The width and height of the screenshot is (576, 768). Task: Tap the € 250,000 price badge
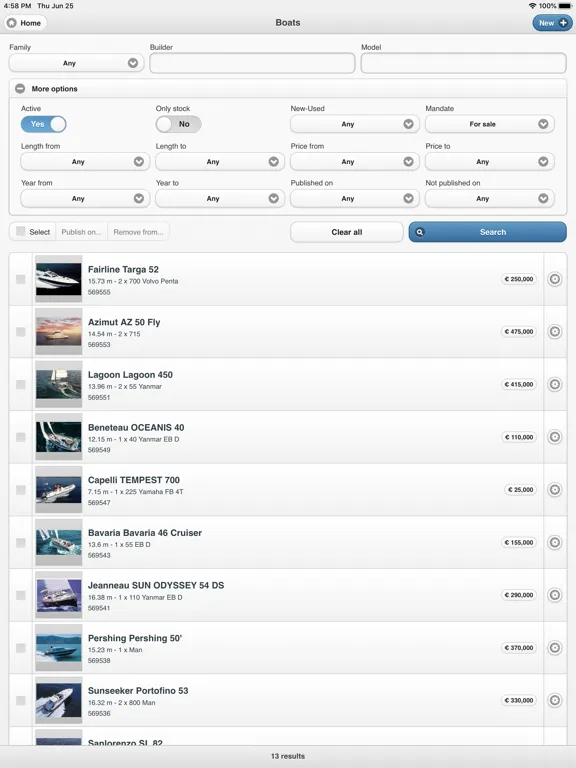click(519, 279)
